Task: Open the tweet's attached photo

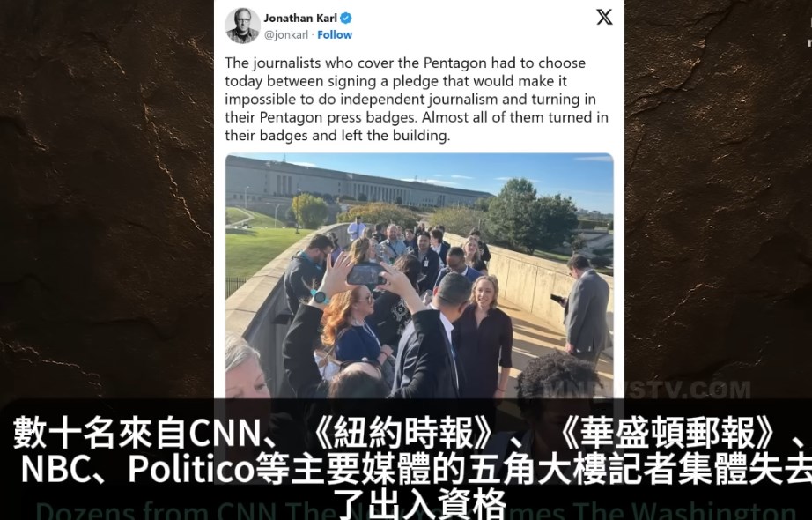Action: pos(419,276)
